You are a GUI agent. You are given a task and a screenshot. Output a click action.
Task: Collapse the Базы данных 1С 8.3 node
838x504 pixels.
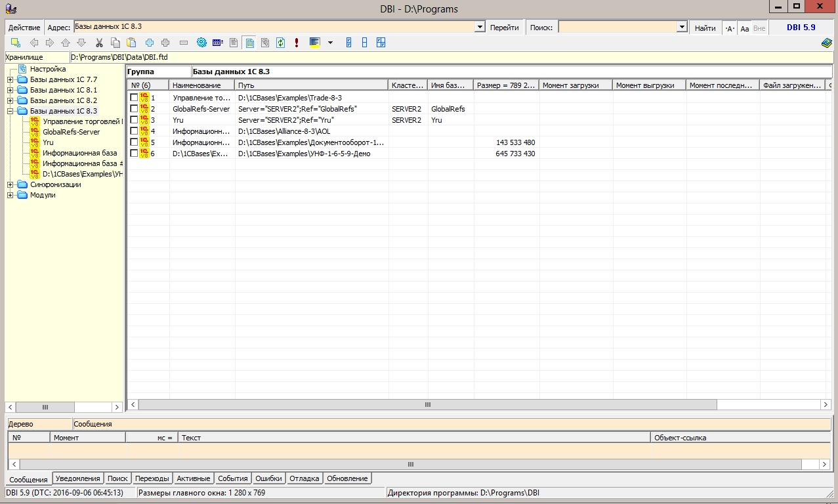click(x=10, y=112)
